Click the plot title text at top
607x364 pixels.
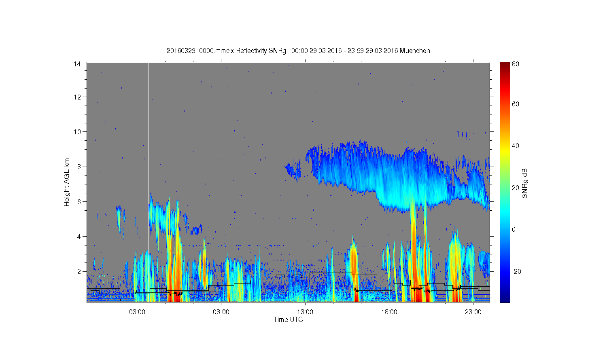298,51
